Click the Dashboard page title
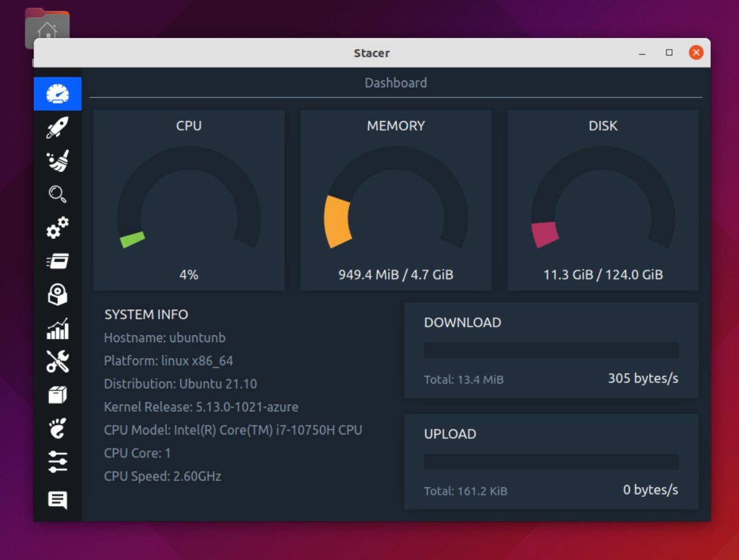Viewport: 739px width, 560px height. [x=396, y=82]
